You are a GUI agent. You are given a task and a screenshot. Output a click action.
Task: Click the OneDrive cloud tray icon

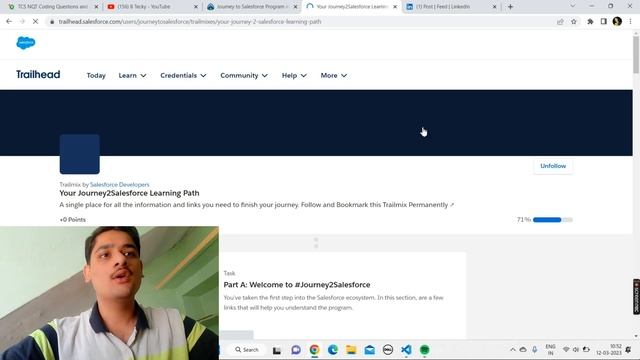(x=523, y=350)
